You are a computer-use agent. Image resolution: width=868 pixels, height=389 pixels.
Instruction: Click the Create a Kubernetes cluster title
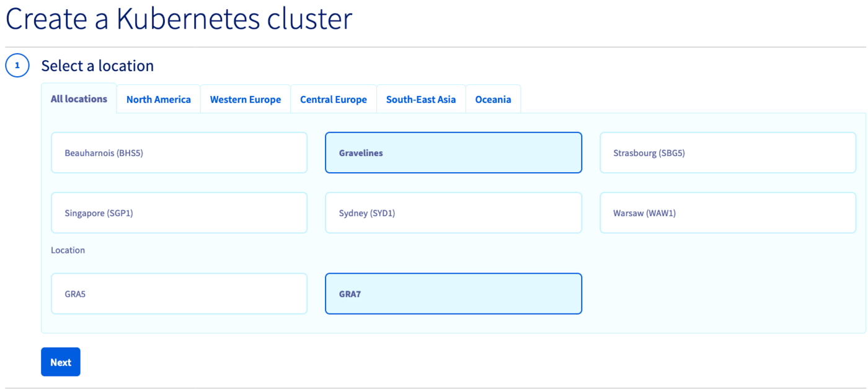pos(179,19)
